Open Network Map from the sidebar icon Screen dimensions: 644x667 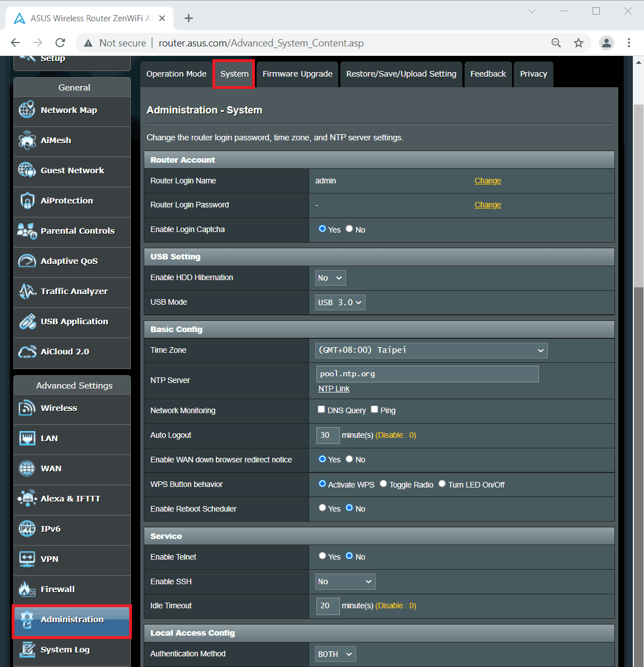pyautogui.click(x=27, y=110)
